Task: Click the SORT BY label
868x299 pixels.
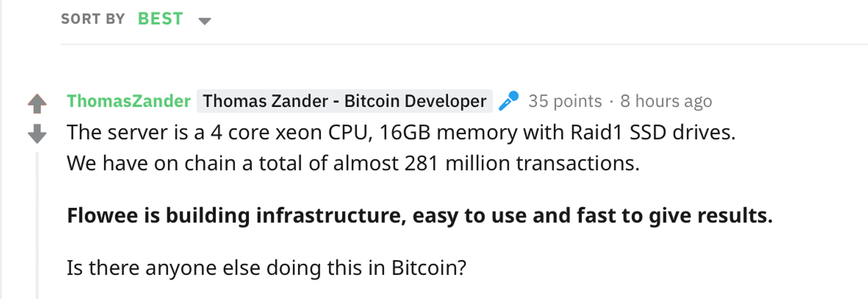Action: pyautogui.click(x=93, y=19)
